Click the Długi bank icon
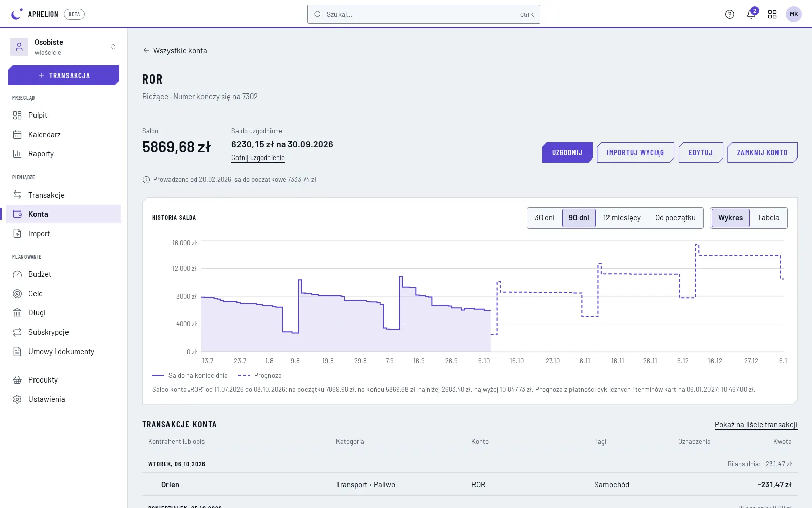This screenshot has width=812, height=508. tap(17, 313)
